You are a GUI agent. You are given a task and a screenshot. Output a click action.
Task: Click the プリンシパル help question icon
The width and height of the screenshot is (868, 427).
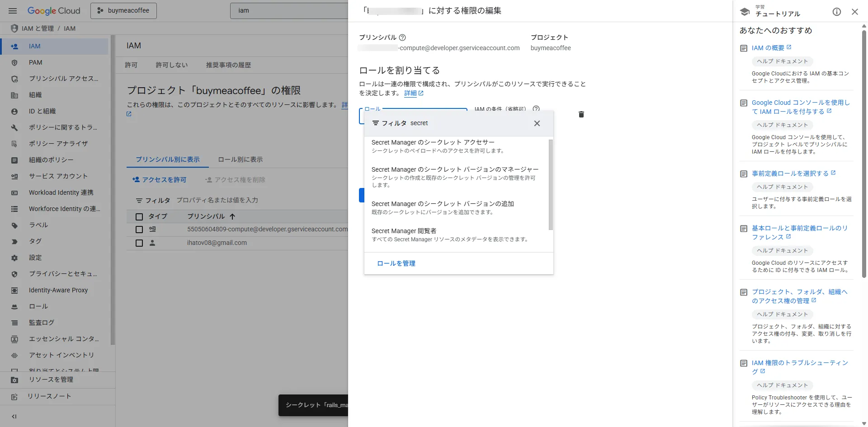402,38
